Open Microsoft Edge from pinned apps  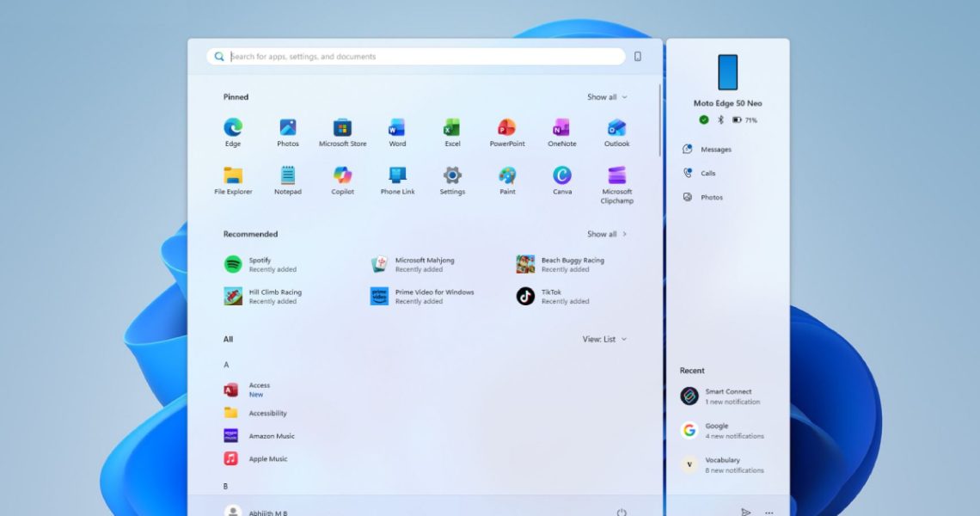(233, 128)
